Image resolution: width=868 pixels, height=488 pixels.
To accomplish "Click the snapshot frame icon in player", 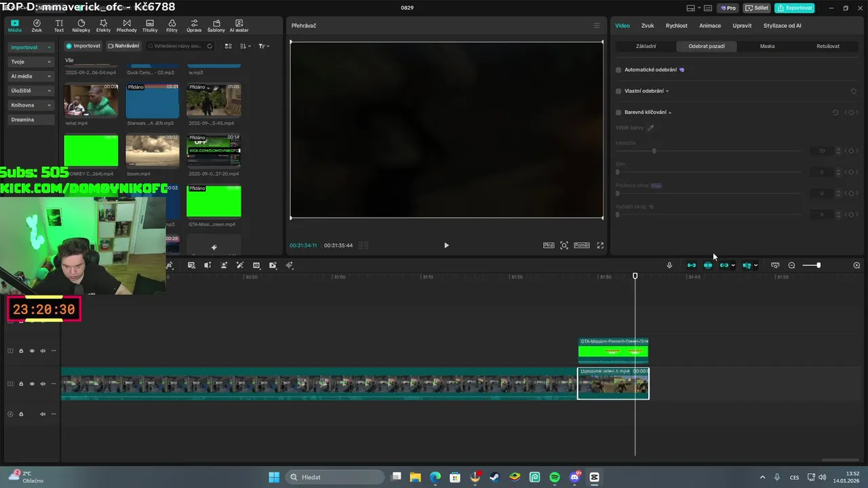I will click(564, 245).
